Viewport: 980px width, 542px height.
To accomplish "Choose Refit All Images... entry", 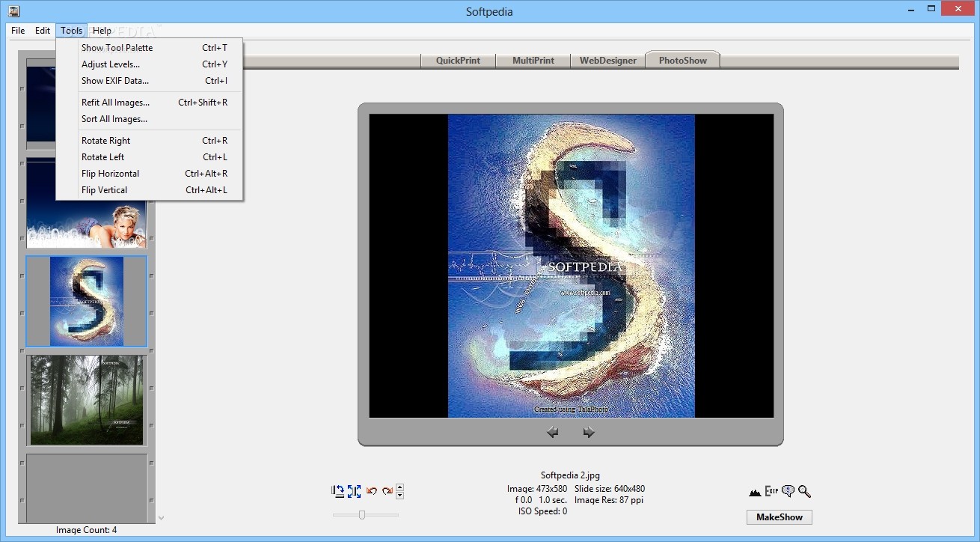I will point(150,103).
